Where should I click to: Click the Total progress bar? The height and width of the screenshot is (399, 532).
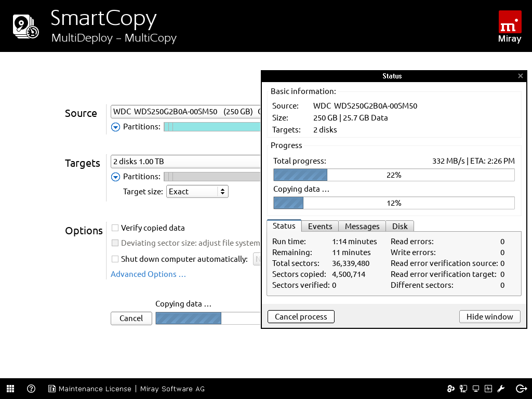click(x=393, y=175)
